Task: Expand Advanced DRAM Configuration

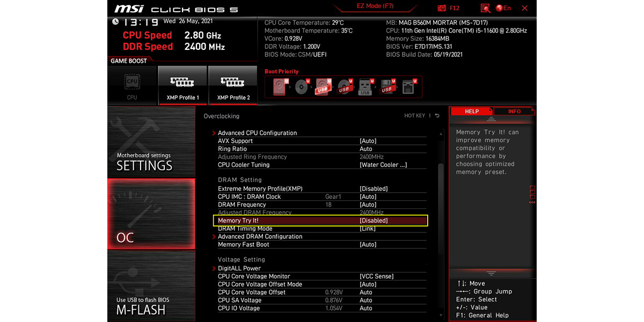Action: (x=260, y=236)
